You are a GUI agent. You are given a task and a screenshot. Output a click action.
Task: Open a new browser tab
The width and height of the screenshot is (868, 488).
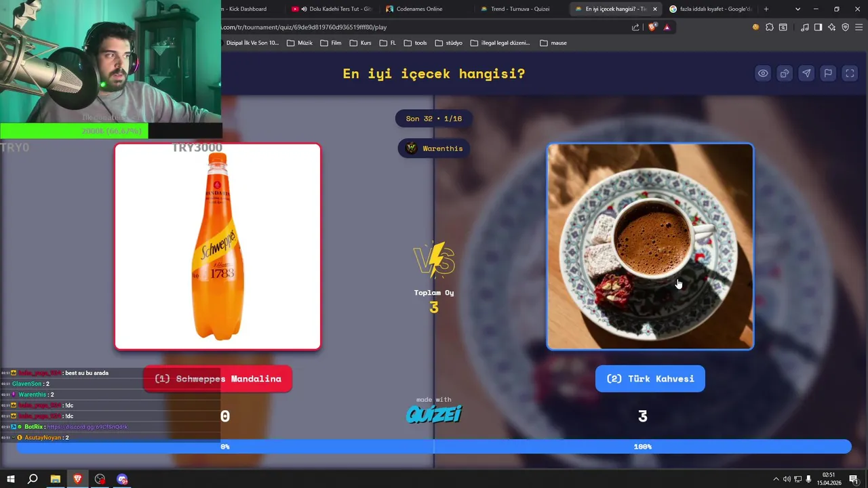click(x=766, y=9)
